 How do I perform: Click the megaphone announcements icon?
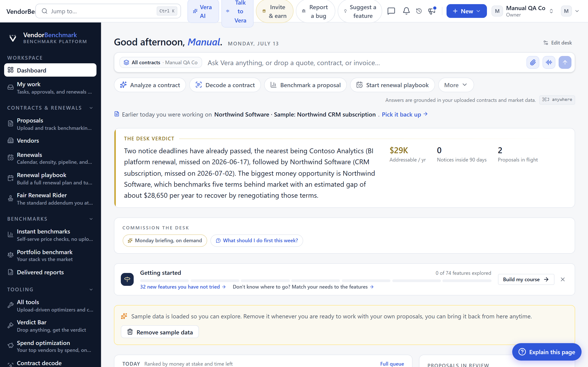coord(432,11)
